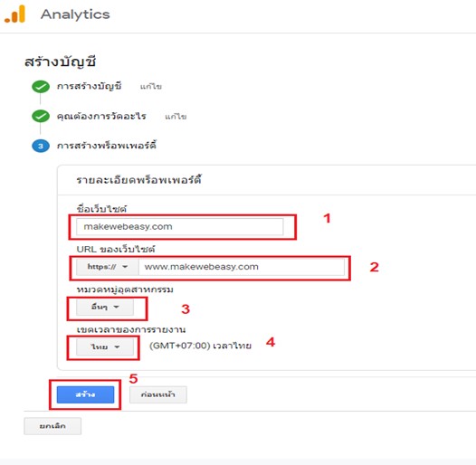Click the blue step 3 circle icon
Viewport: 476px width, 465px height.
pos(41,146)
